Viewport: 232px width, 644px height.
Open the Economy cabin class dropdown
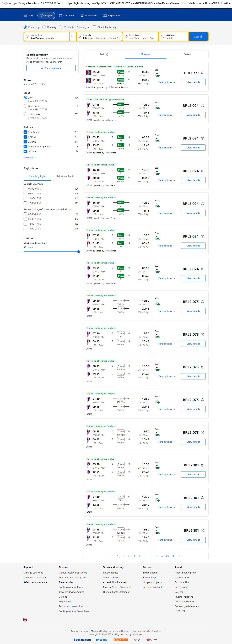tap(83, 27)
